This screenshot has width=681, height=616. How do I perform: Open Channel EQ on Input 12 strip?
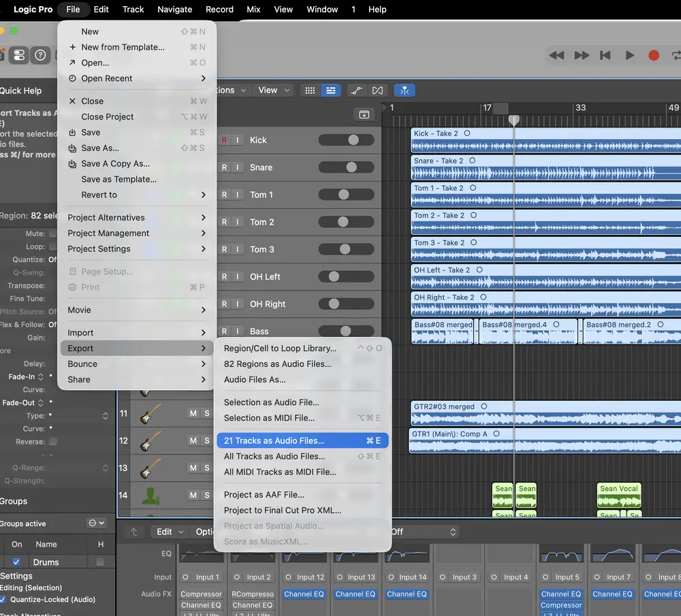(x=304, y=594)
